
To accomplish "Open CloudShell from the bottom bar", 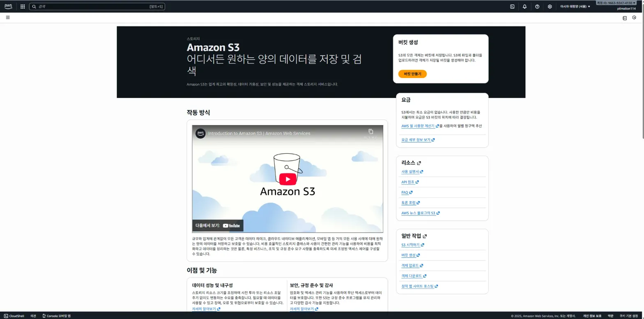I will click(14, 316).
